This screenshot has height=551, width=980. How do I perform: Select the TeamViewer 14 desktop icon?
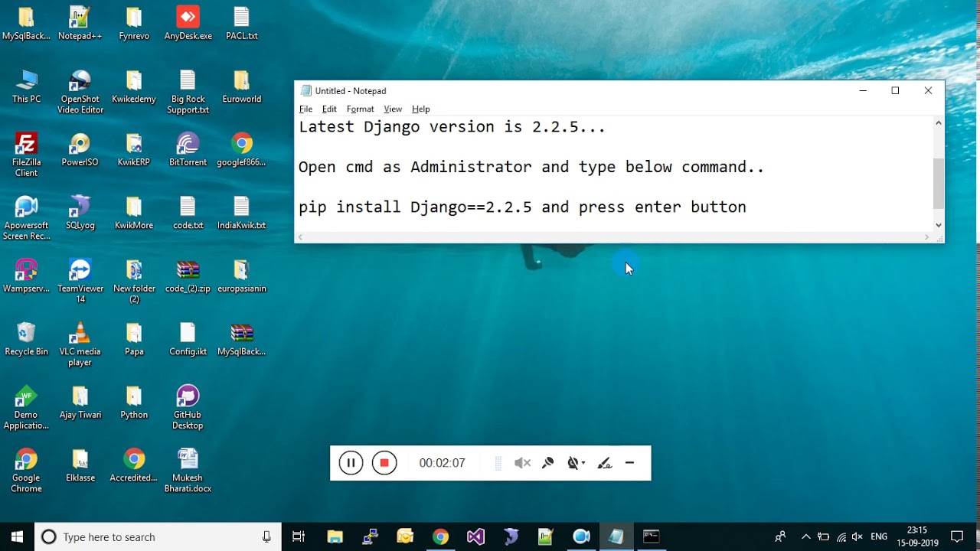click(x=80, y=281)
